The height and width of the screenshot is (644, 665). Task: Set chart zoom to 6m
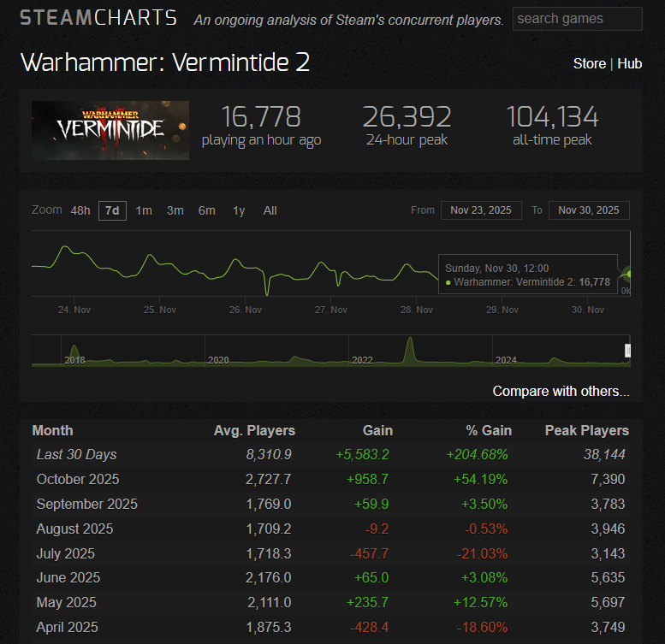click(x=207, y=210)
